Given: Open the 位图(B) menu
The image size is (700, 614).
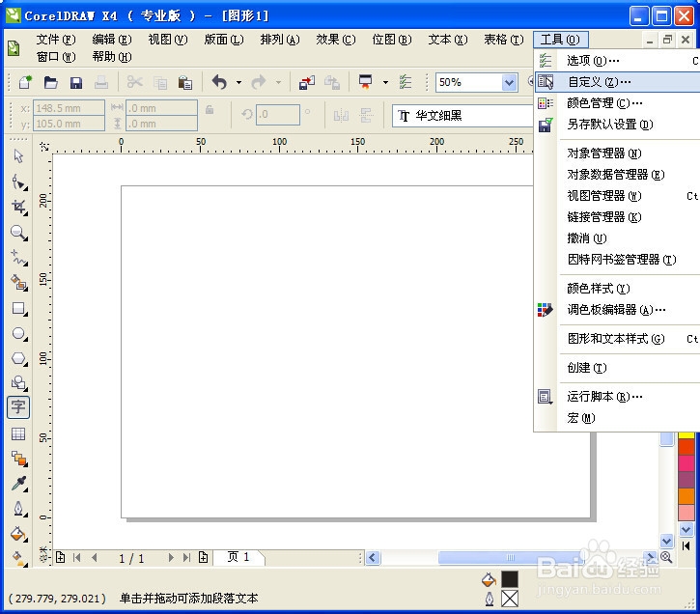Looking at the screenshot, I should [392, 40].
